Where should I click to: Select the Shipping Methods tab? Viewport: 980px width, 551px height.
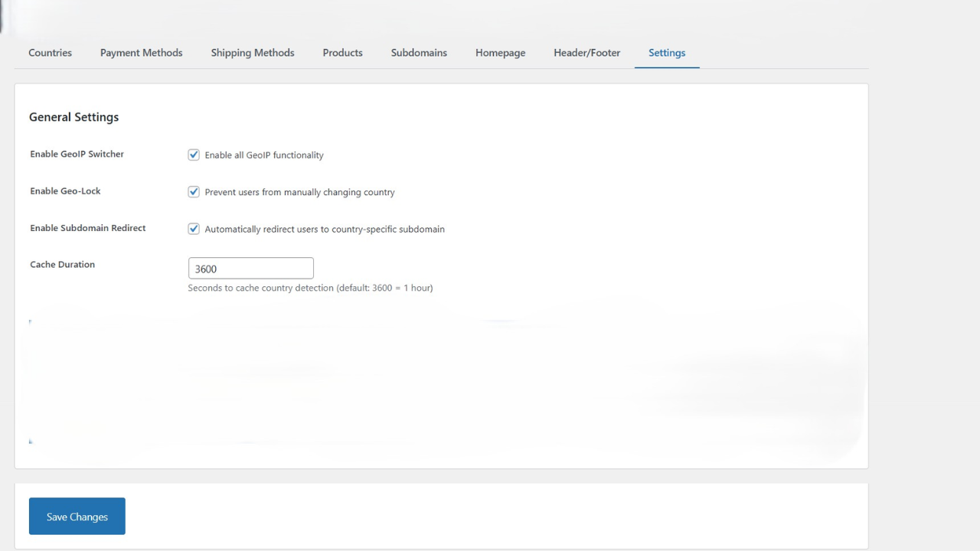[252, 52]
